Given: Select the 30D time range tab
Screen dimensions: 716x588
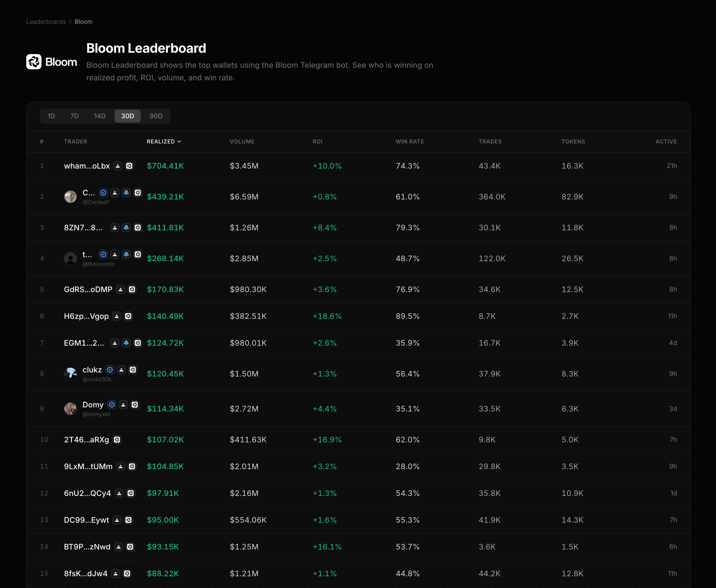Looking at the screenshot, I should (x=128, y=116).
